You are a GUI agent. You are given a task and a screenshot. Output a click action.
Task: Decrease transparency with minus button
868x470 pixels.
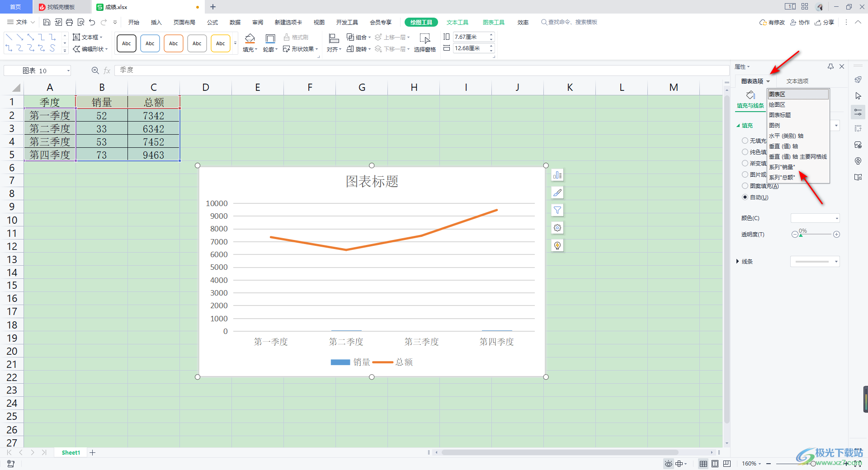(x=794, y=234)
